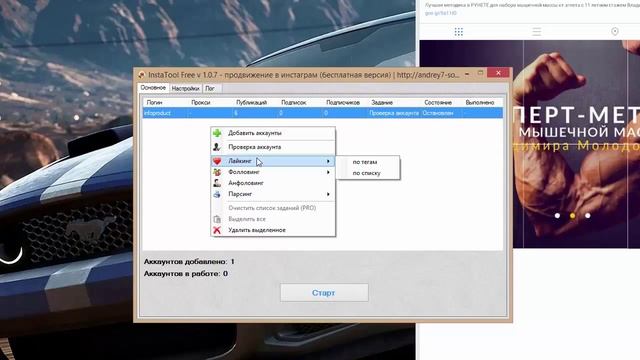This screenshot has height=360, width=640.
Task: Click the bodybuilder banner image
Action: (x=576, y=144)
